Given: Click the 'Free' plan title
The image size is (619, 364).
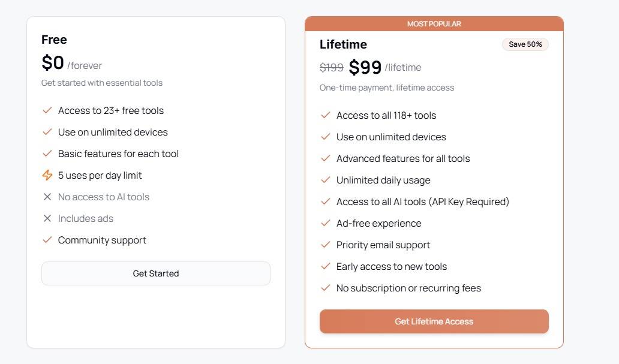Looking at the screenshot, I should [54, 40].
